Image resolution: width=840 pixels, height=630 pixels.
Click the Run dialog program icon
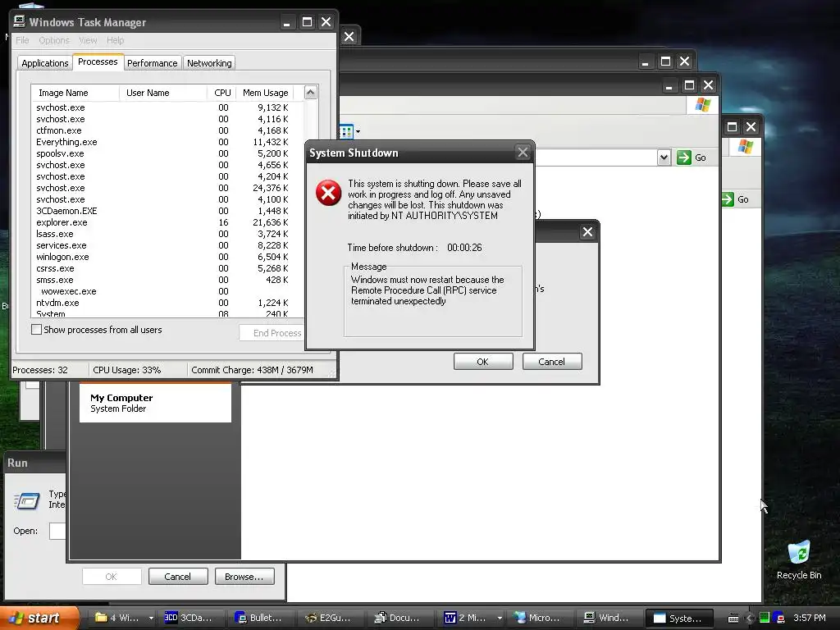[27, 500]
